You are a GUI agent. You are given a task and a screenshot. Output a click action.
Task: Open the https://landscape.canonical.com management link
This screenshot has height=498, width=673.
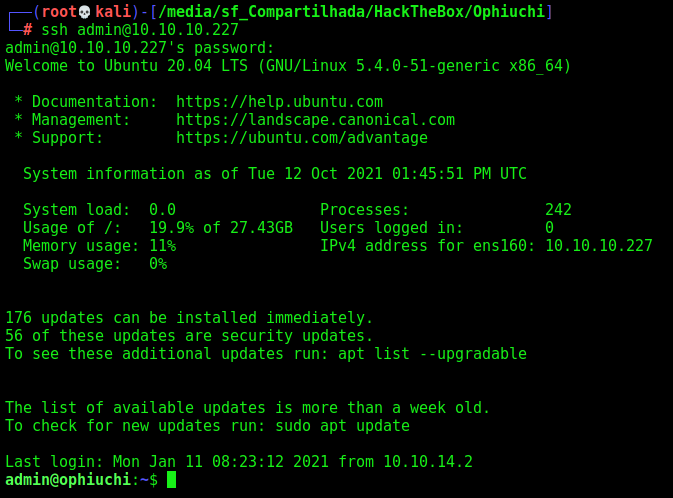coord(315,120)
